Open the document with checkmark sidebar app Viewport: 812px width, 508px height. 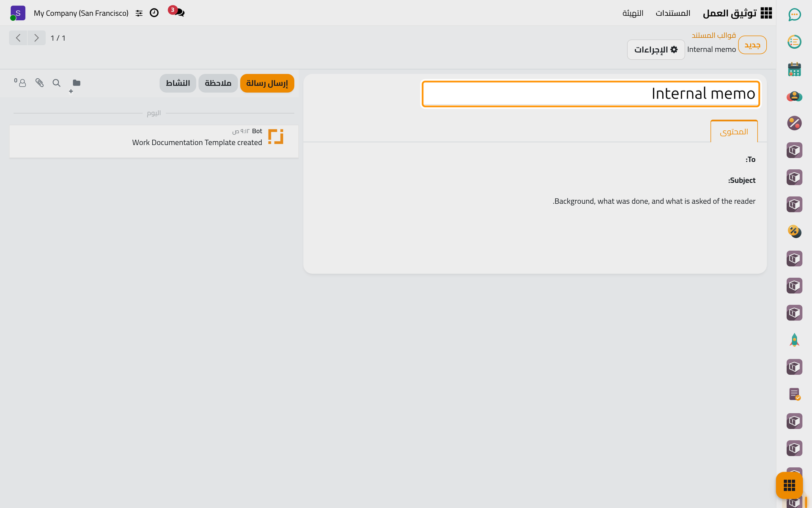(x=794, y=394)
